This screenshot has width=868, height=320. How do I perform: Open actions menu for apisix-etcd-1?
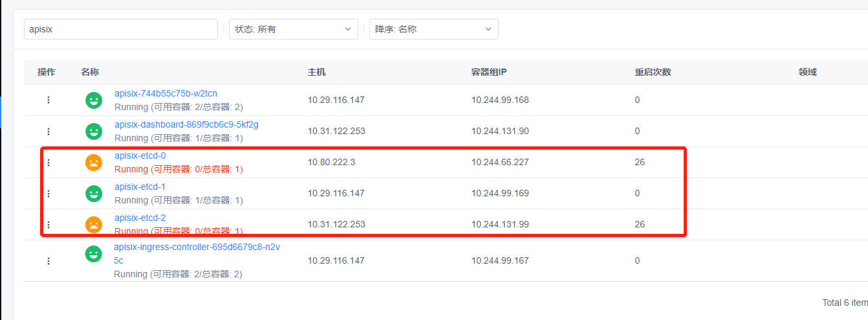point(49,193)
